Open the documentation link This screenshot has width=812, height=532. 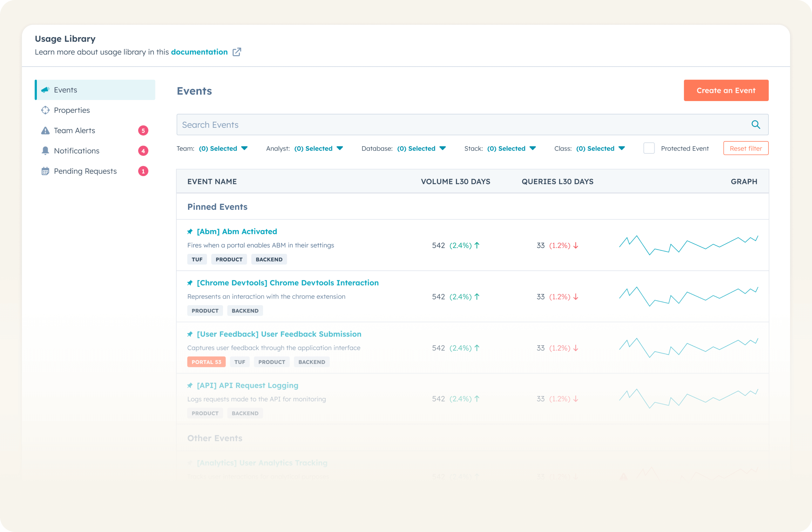pyautogui.click(x=199, y=51)
